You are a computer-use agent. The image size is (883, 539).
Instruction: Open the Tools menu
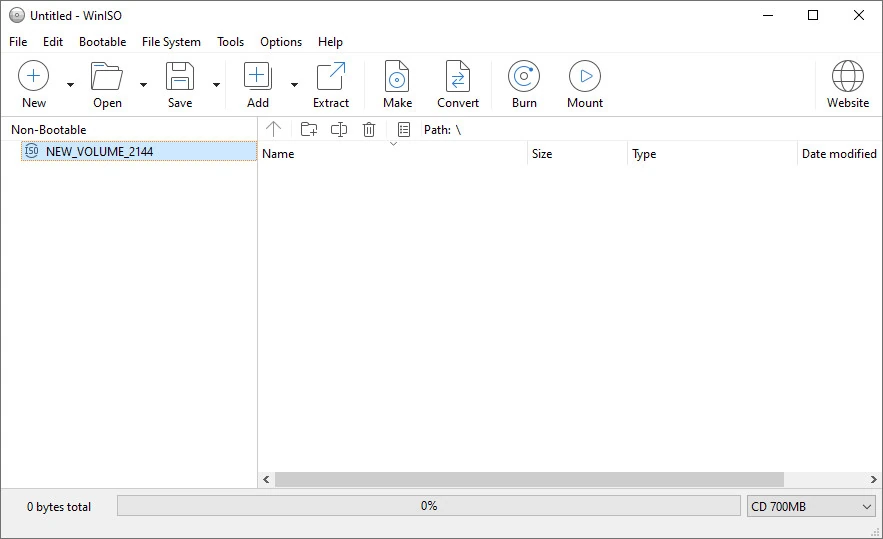click(x=230, y=42)
